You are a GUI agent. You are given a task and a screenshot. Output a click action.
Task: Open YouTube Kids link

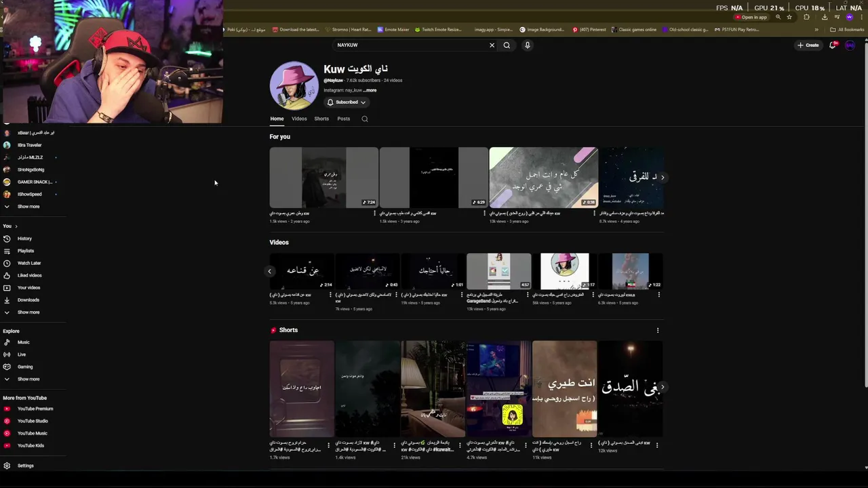[x=31, y=445]
